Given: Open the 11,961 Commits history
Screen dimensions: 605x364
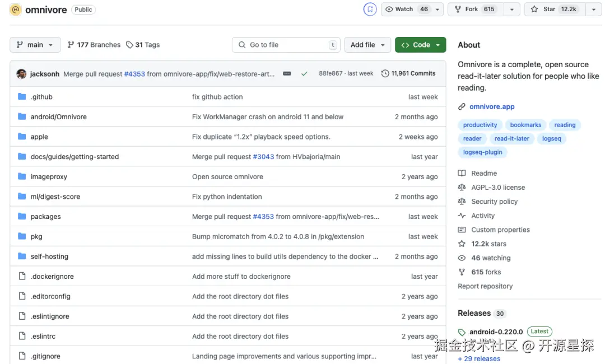Looking at the screenshot, I should click(x=408, y=73).
